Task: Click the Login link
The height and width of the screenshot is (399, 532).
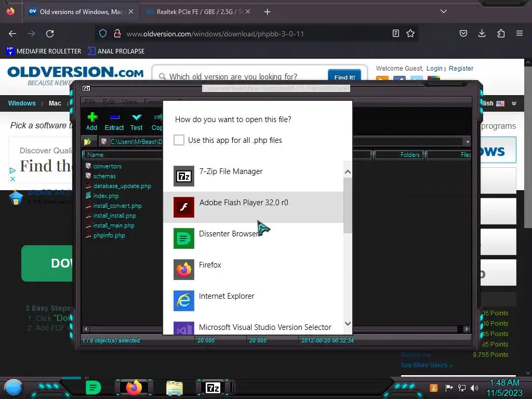Action: (x=434, y=69)
